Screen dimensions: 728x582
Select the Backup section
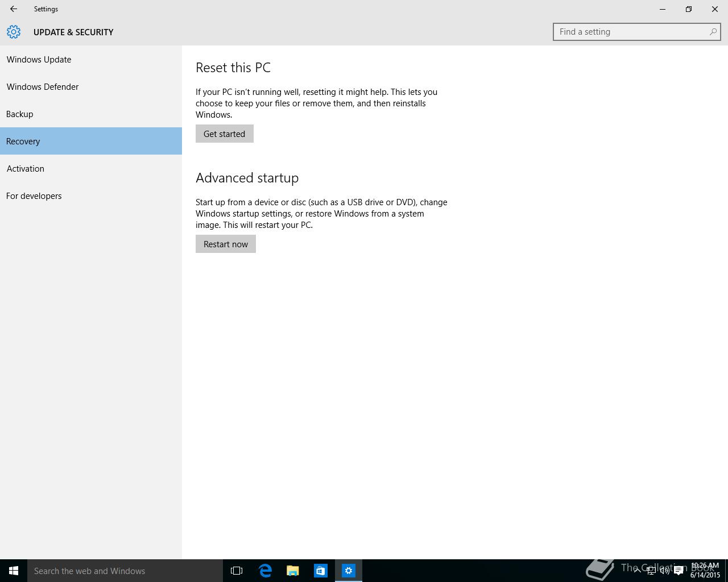tap(91, 114)
